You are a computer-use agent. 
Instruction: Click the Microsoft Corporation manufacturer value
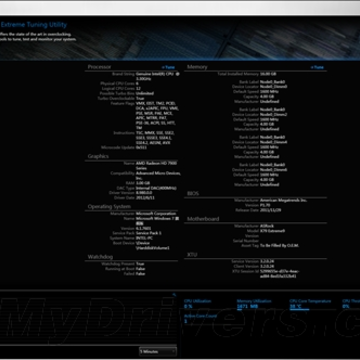click(x=156, y=213)
